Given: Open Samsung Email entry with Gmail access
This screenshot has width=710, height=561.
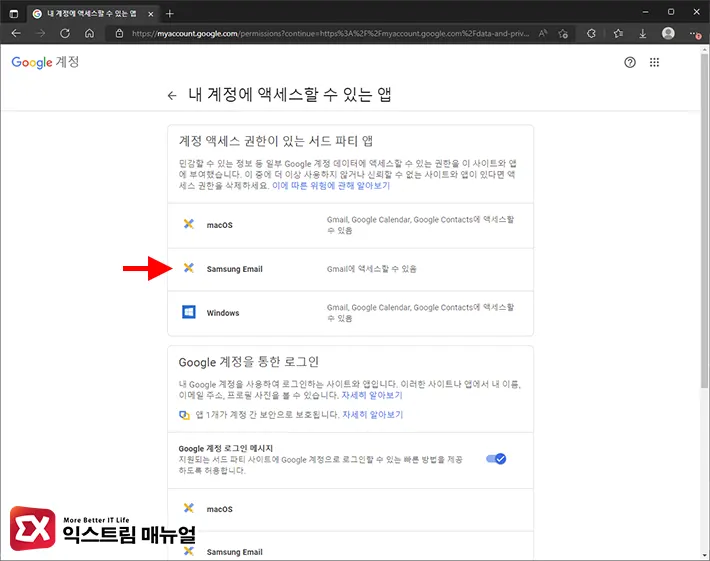Looking at the screenshot, I should [350, 269].
